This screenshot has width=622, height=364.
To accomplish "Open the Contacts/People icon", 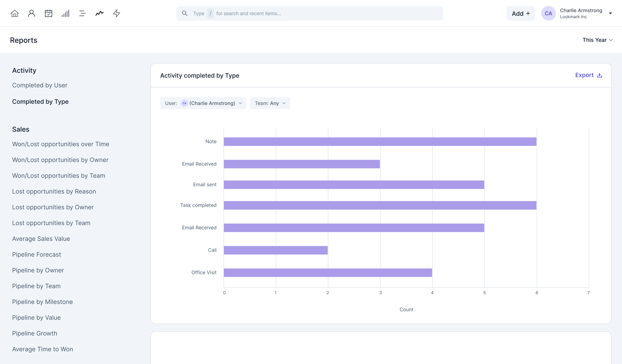I will click(x=31, y=13).
